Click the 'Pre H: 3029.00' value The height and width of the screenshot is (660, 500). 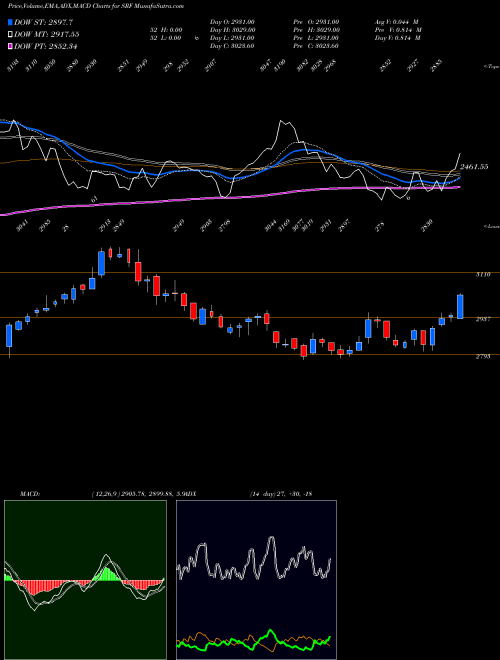tap(316, 30)
